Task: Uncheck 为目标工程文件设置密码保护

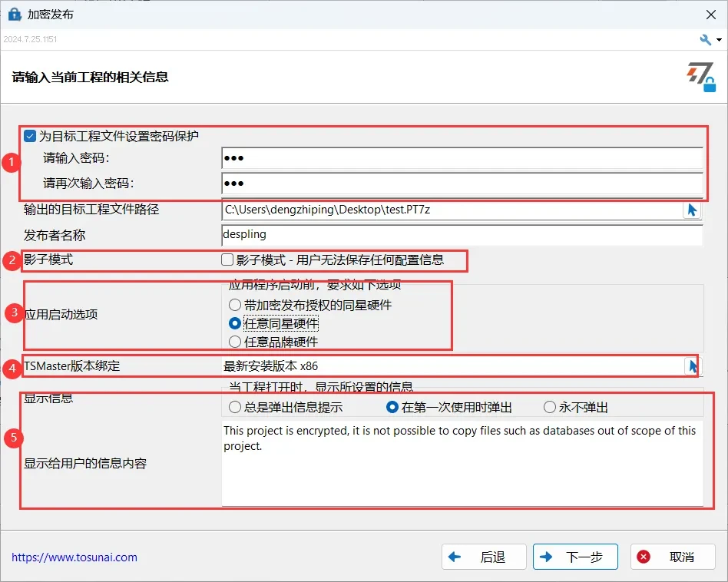Action: 29,136
